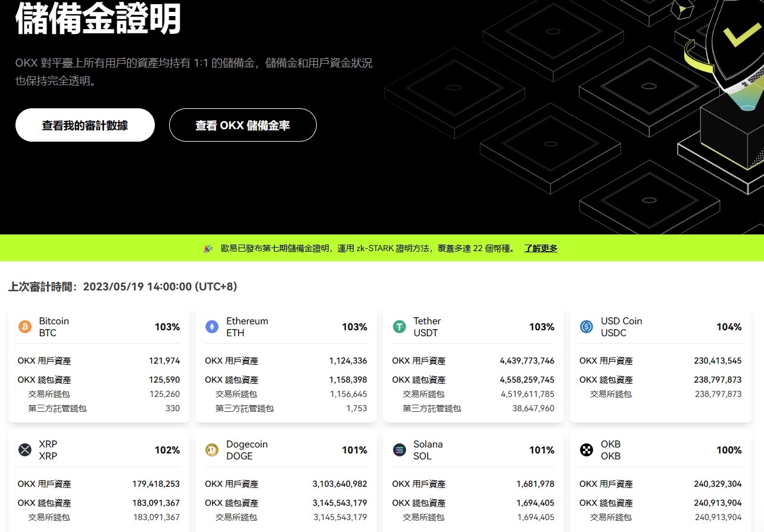Screen dimensions: 764x532
Task: Click the OKB coin icon
Action: (585, 450)
